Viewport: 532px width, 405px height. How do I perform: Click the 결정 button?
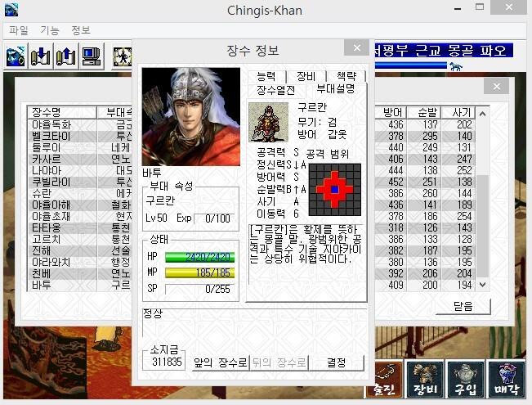[336, 363]
